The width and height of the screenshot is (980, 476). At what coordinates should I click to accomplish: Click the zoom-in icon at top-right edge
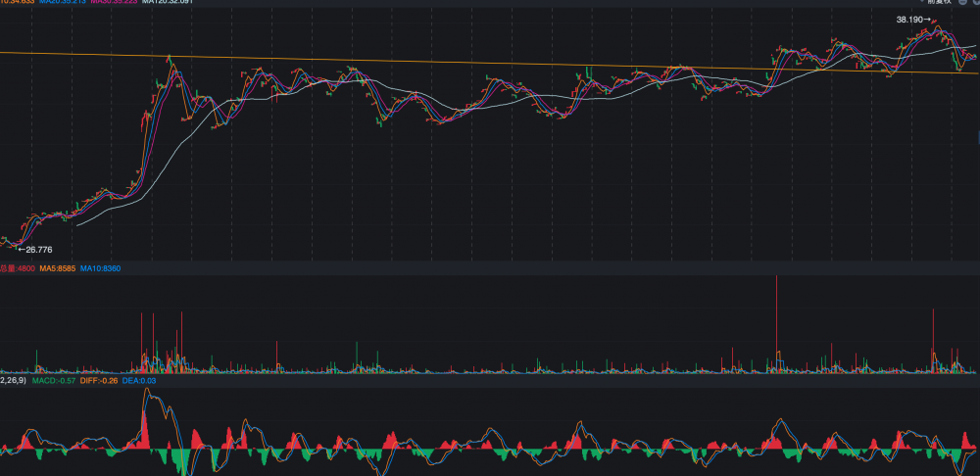pos(976,2)
